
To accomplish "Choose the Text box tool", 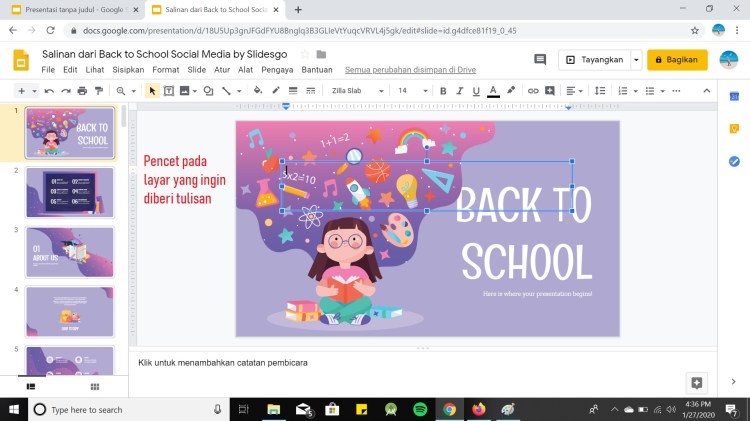I will pos(169,91).
